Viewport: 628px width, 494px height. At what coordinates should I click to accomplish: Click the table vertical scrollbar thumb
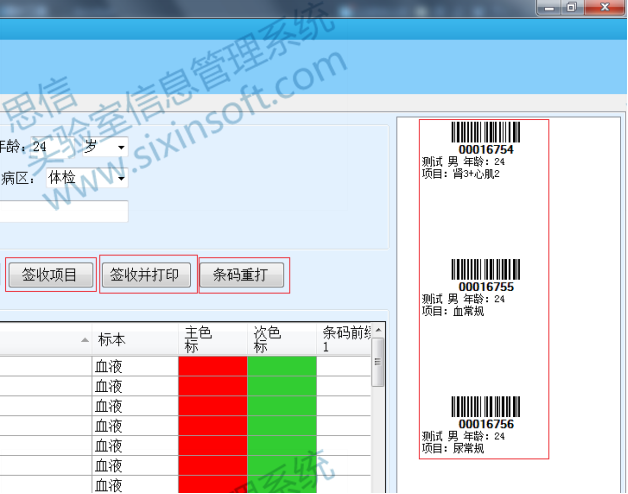pyautogui.click(x=377, y=362)
